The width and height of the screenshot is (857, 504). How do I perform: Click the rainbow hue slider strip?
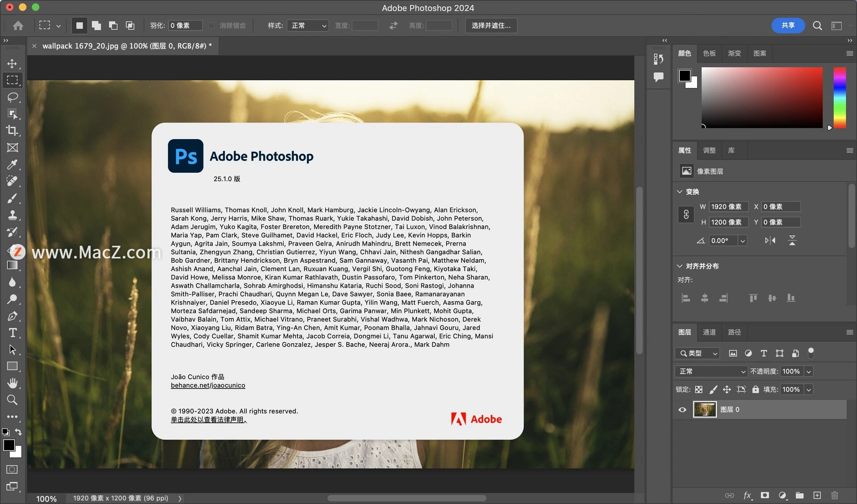click(840, 97)
